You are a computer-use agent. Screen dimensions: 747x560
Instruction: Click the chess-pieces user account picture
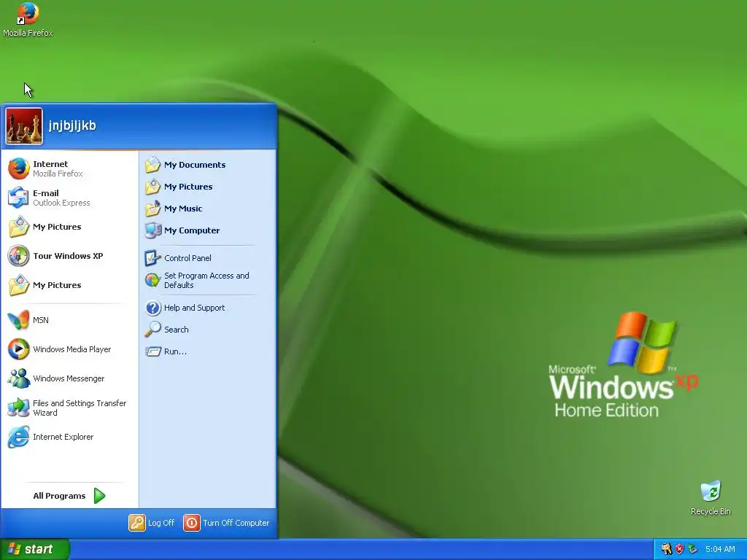tap(24, 126)
